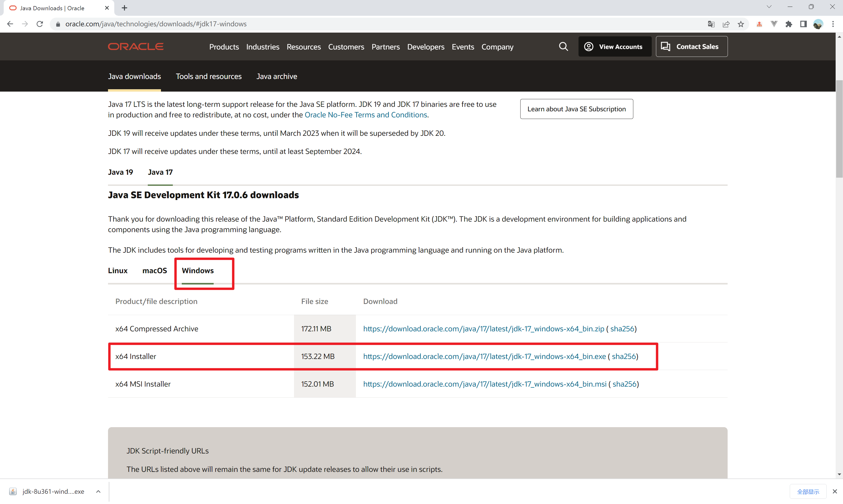Image resolution: width=843 pixels, height=504 pixels.
Task: Click the red extension icon in toolbar
Action: pos(759,24)
